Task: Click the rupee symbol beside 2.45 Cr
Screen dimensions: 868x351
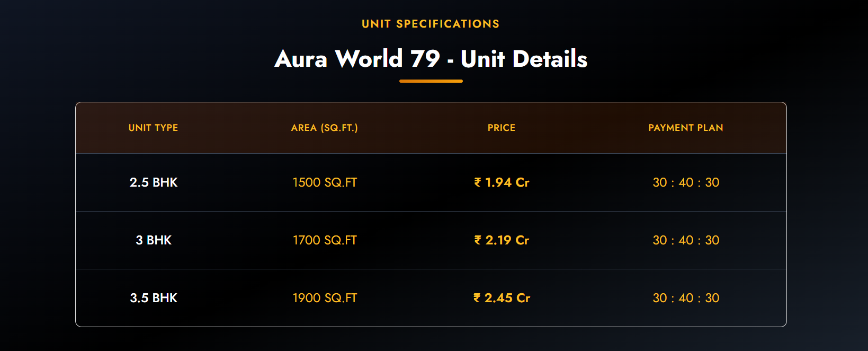Action: [x=477, y=298]
